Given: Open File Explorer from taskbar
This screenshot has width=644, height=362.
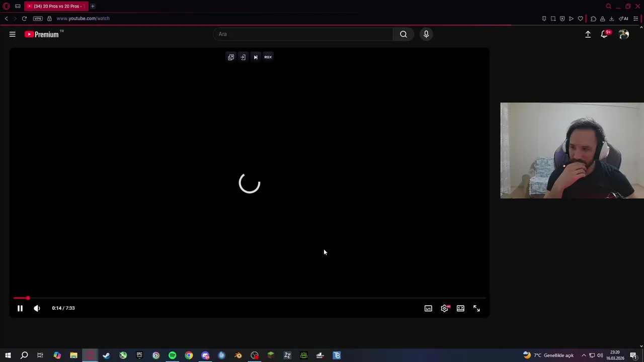Looking at the screenshot, I should click(x=73, y=355).
